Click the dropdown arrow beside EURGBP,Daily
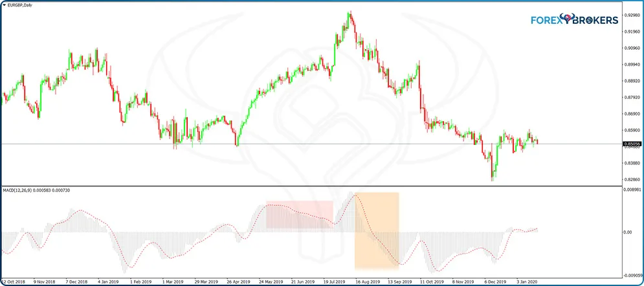The height and width of the screenshot is (286, 644). (3, 5)
